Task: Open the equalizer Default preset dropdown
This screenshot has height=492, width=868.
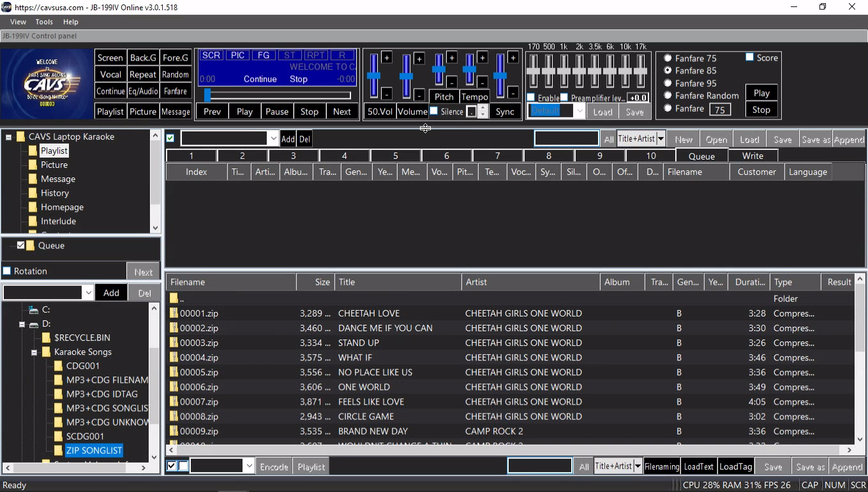Action: tap(579, 111)
